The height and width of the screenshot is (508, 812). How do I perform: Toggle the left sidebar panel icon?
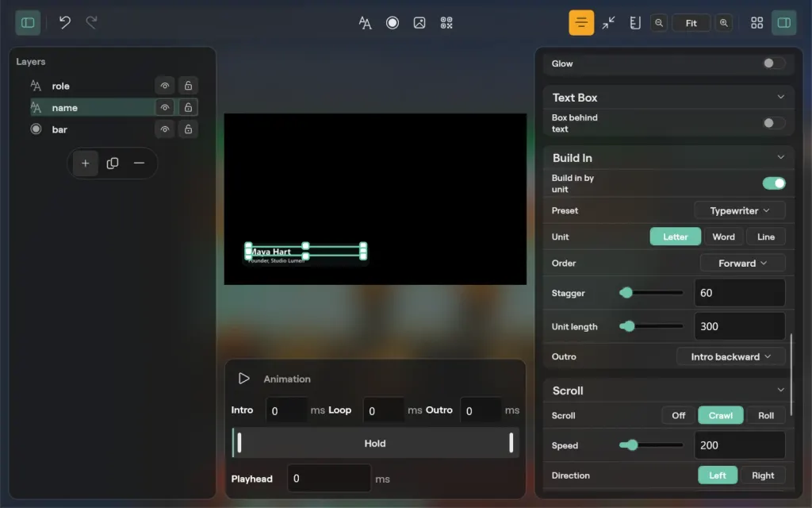click(28, 23)
